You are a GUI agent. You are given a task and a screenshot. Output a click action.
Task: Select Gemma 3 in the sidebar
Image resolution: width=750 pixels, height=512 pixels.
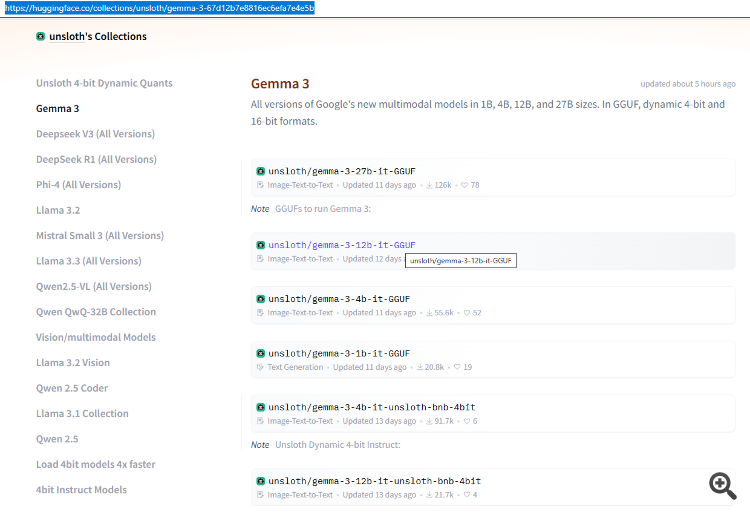57,109
